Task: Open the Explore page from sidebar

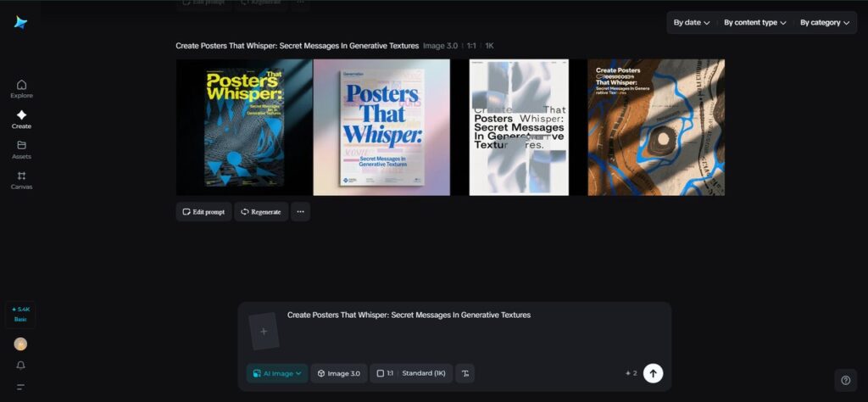Action: [x=21, y=88]
